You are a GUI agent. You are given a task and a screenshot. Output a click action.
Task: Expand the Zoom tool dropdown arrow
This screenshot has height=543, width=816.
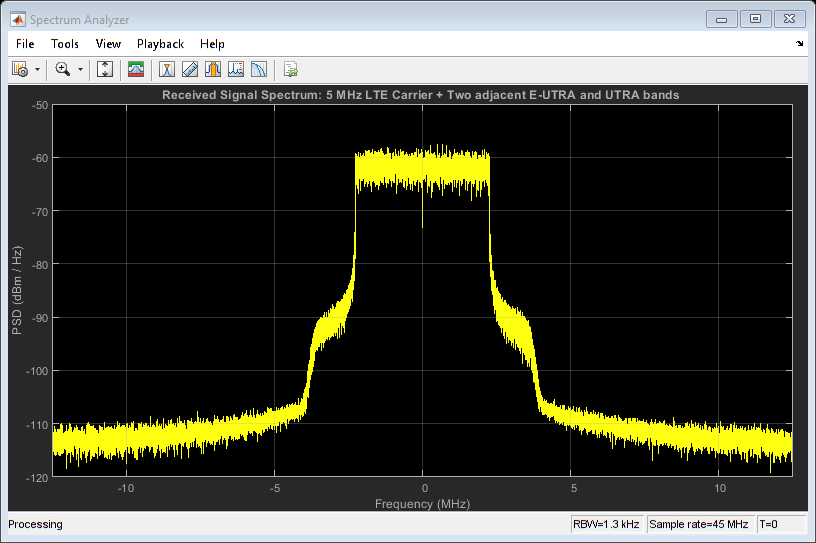pos(80,70)
